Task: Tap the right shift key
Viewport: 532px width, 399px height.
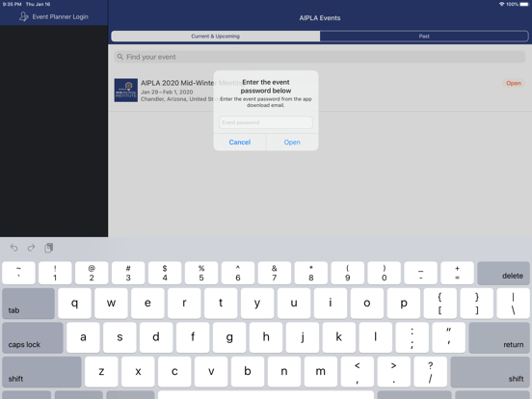Action: [x=490, y=372]
